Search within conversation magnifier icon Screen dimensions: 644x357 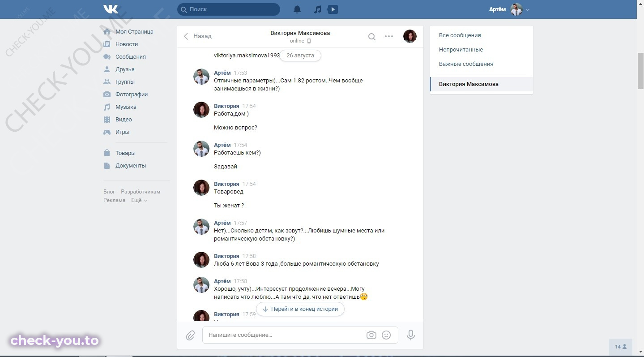(x=372, y=37)
